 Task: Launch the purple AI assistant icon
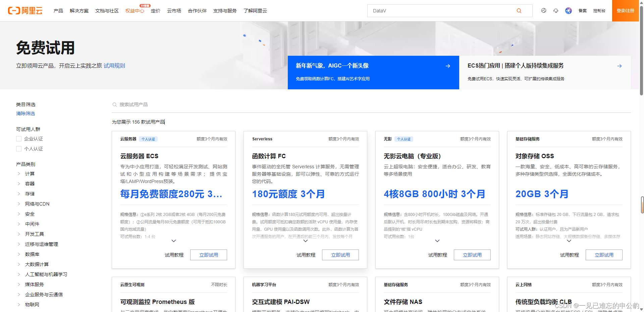point(569,11)
